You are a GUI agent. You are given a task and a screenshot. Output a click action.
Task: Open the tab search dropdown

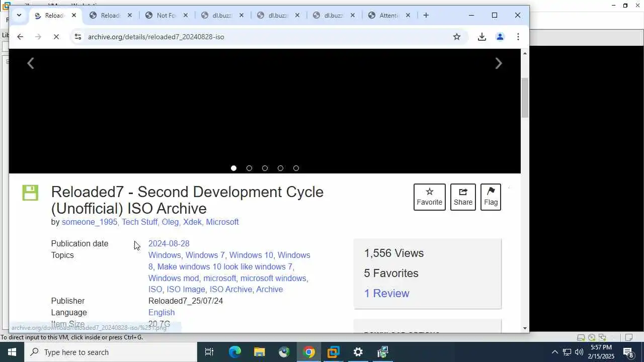19,15
